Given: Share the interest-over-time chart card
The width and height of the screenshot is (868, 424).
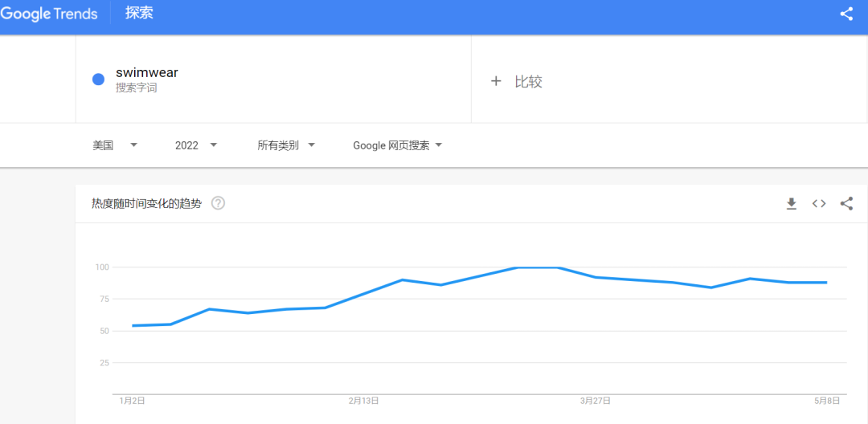Looking at the screenshot, I should point(846,204).
